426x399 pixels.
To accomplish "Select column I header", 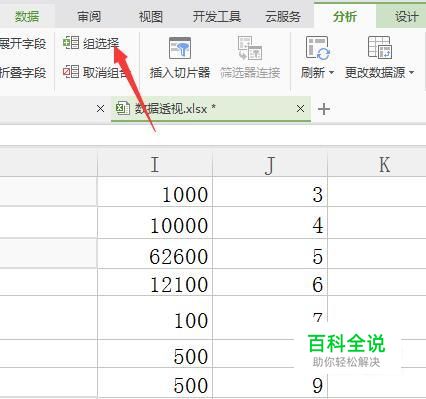I will 155,164.
